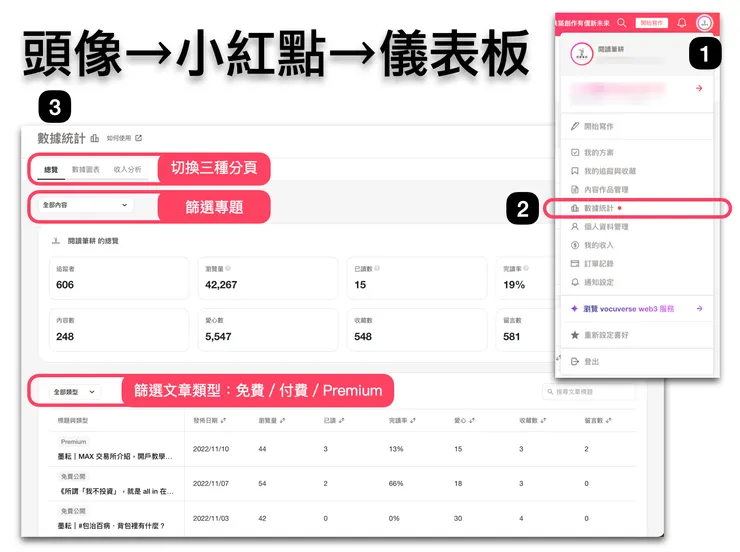This screenshot has height=552, width=740.
Task: Click the info icon beside 瀏覽量 card label
Action: [x=228, y=268]
